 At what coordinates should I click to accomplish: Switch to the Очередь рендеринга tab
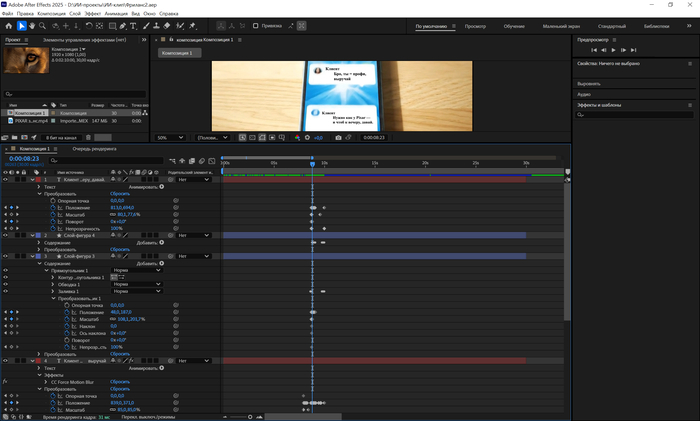[93, 149]
